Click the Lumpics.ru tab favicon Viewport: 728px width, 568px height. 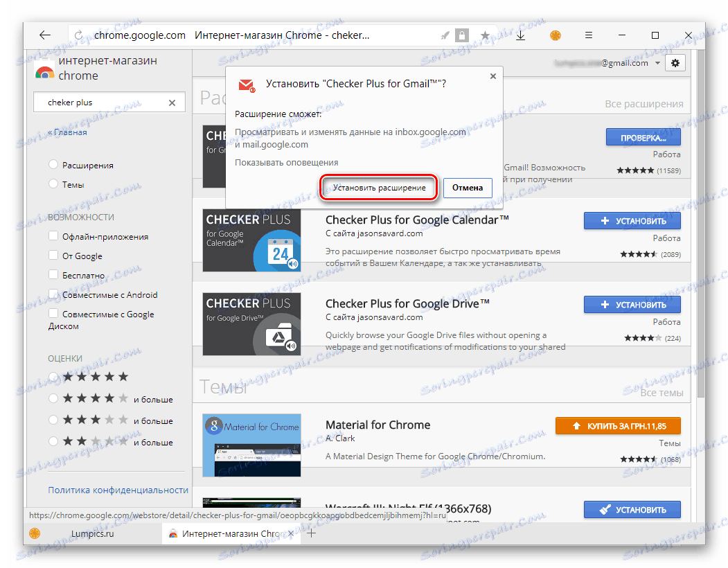pos(35,533)
